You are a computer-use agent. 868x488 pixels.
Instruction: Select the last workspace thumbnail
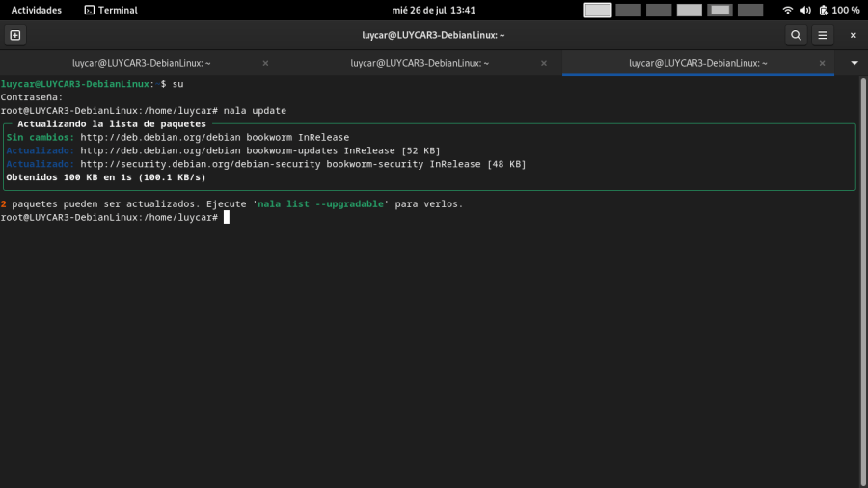tap(751, 10)
